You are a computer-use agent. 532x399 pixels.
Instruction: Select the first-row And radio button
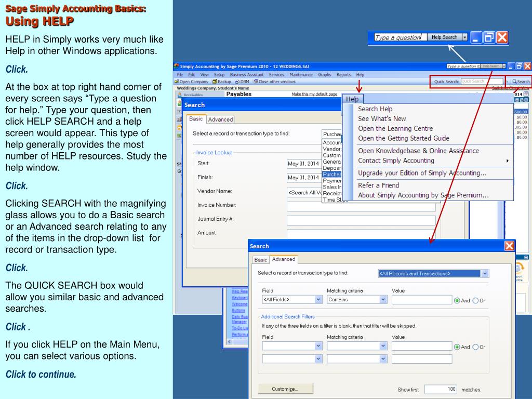pyautogui.click(x=457, y=301)
